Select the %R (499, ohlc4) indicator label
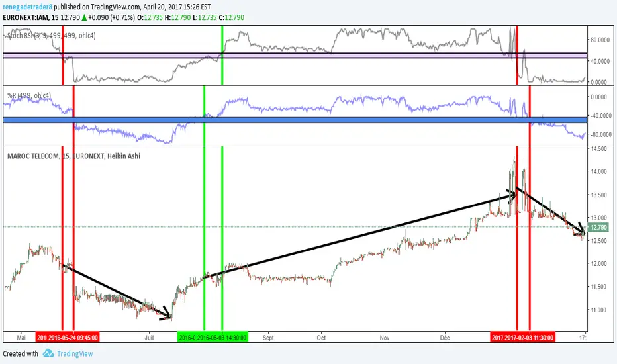This screenshot has height=364, width=617. pyautogui.click(x=29, y=95)
